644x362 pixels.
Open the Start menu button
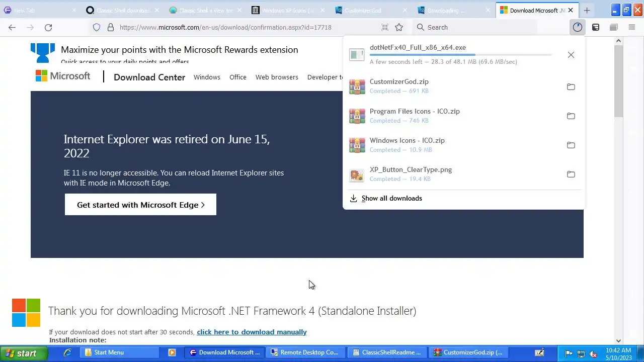pos(24,353)
